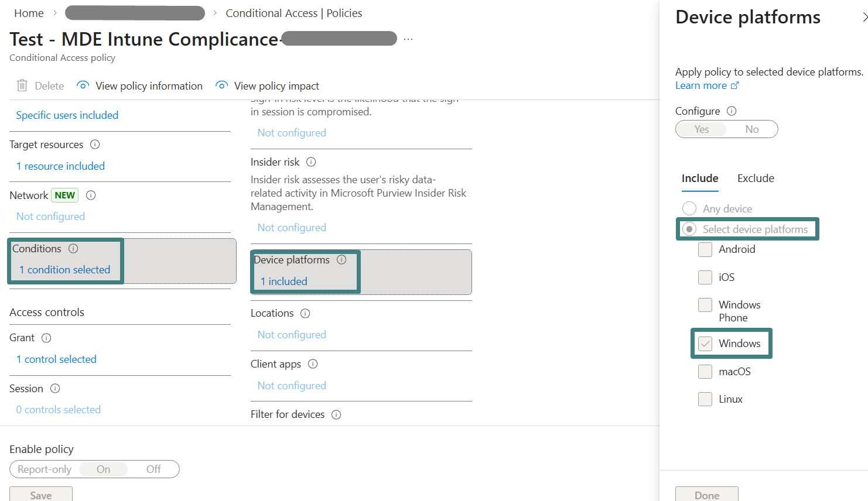Viewport: 868px width, 501px height.
Task: Select the Any device radio button
Action: tap(689, 208)
